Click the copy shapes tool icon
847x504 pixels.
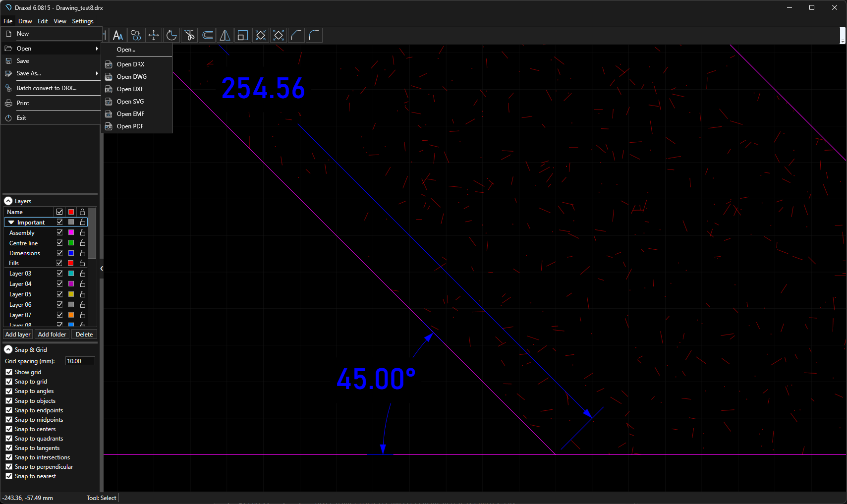(x=136, y=35)
